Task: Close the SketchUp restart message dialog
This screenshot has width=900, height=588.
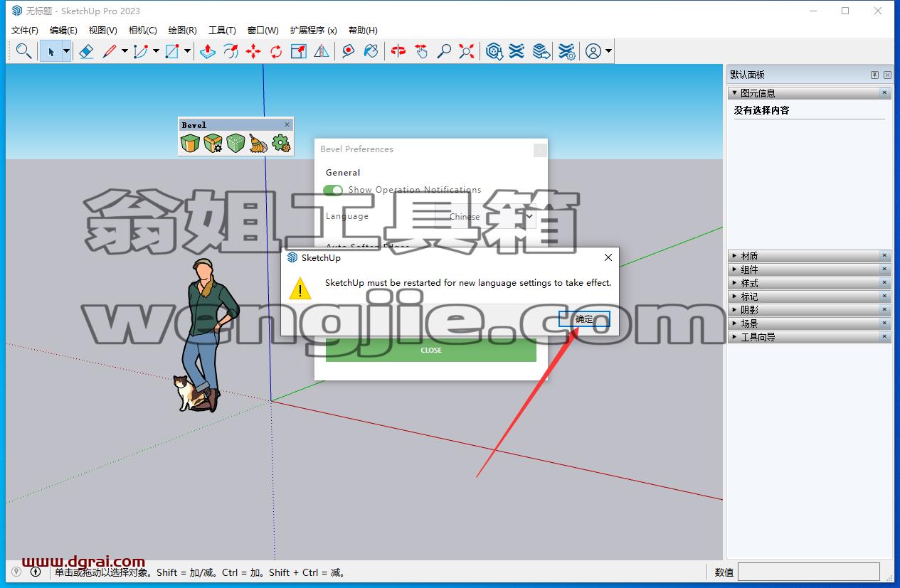Action: point(608,257)
